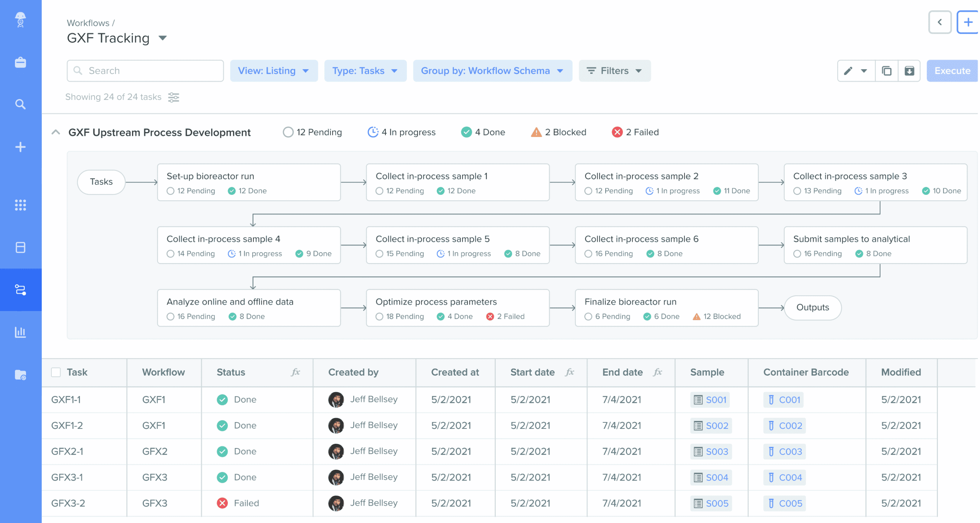The height and width of the screenshot is (523, 980).
Task: Click the plus create icon in sidebar
Action: [20, 147]
